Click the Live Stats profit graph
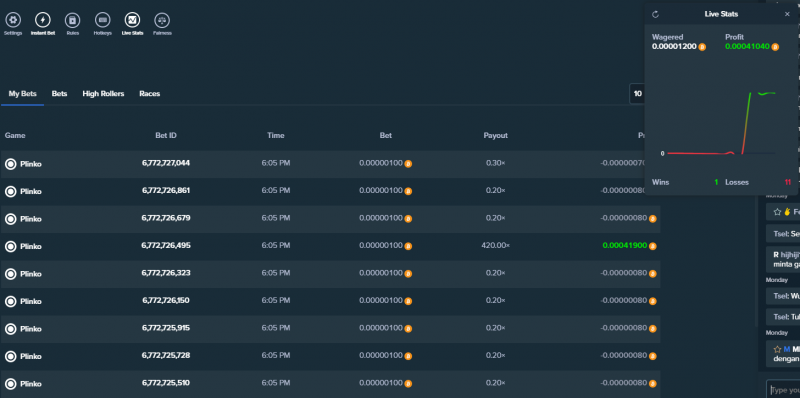The width and height of the screenshot is (800, 398). (x=721, y=122)
